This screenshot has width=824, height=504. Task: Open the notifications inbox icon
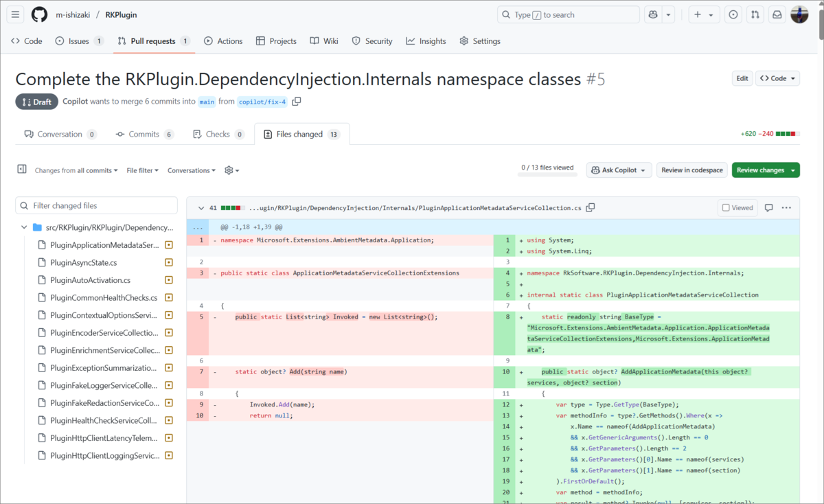click(x=777, y=14)
